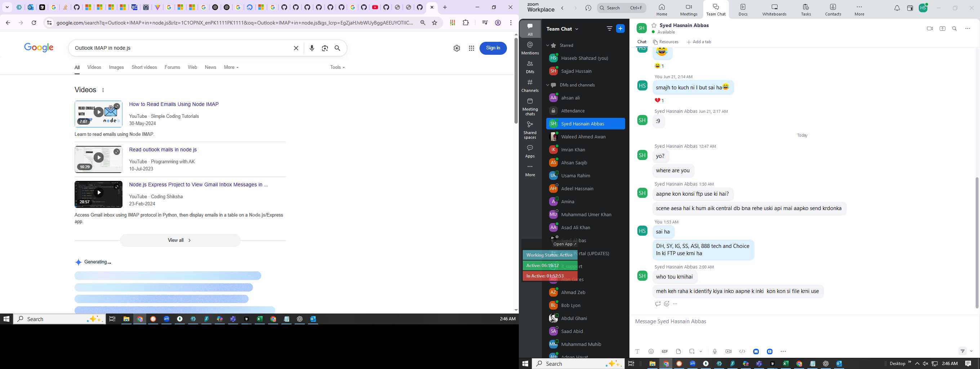Click the blue new chat plus button

tap(620, 28)
